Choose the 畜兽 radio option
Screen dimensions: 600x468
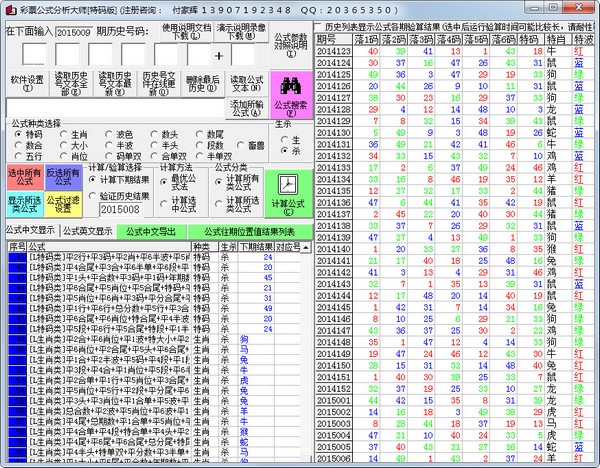tap(240, 145)
